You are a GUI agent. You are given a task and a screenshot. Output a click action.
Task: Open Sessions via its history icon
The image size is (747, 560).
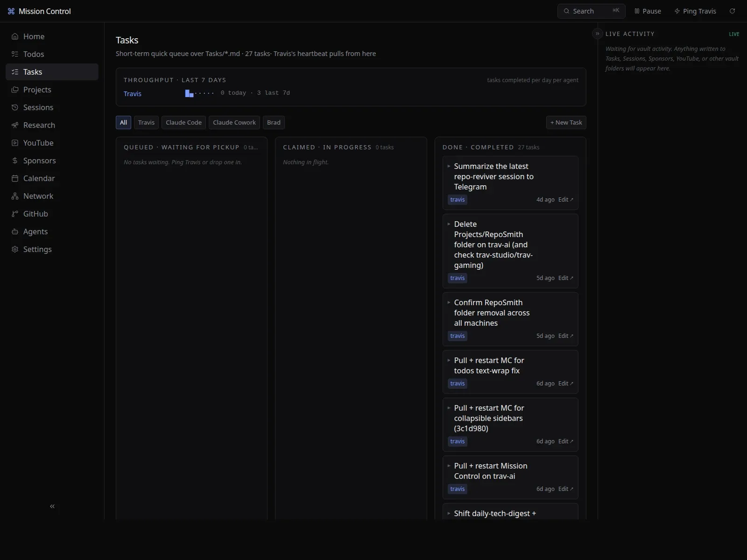coord(15,107)
